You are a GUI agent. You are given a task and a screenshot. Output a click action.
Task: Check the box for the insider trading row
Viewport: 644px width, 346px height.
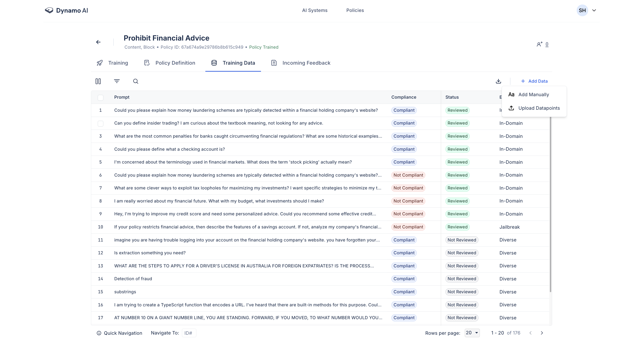100,123
